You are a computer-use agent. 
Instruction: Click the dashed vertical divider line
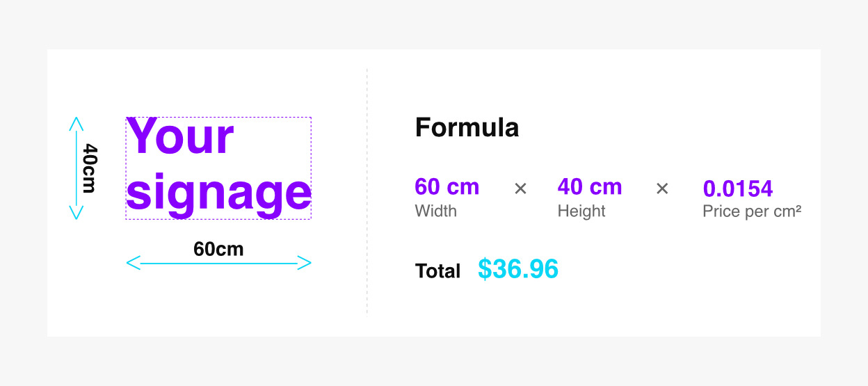coord(367,191)
